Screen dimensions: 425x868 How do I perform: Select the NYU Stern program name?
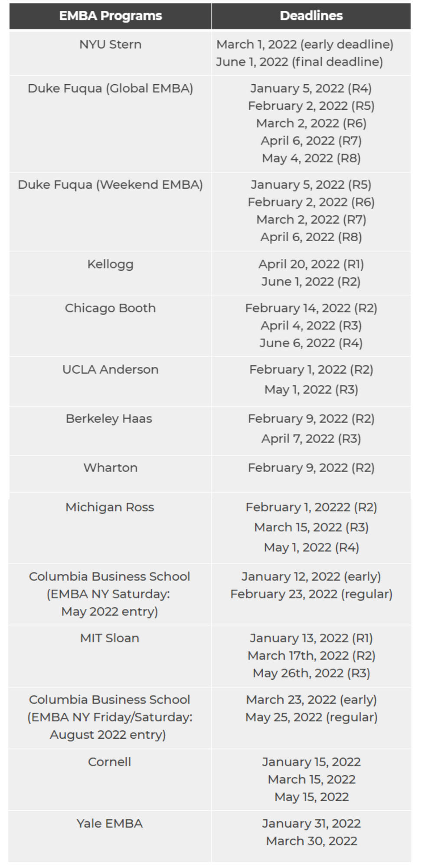110,45
